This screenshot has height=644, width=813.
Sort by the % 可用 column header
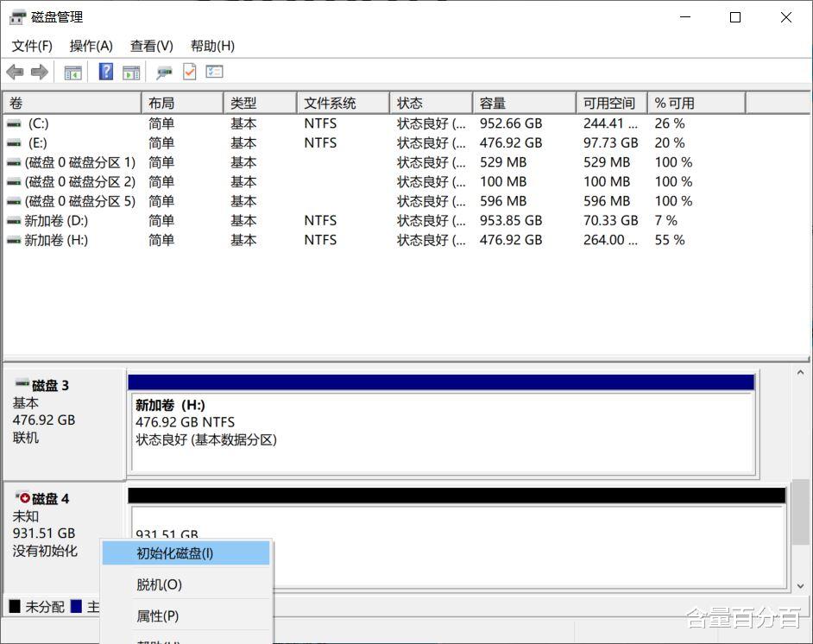[x=696, y=104]
